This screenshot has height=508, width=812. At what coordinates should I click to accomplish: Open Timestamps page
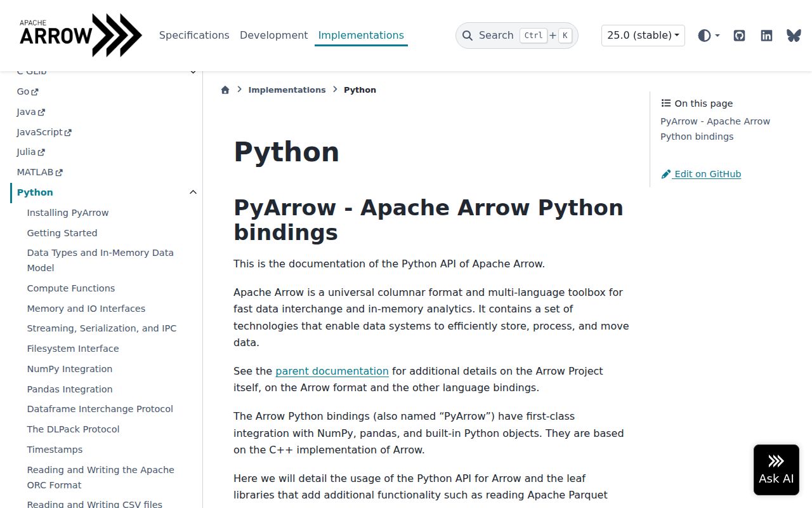55,450
